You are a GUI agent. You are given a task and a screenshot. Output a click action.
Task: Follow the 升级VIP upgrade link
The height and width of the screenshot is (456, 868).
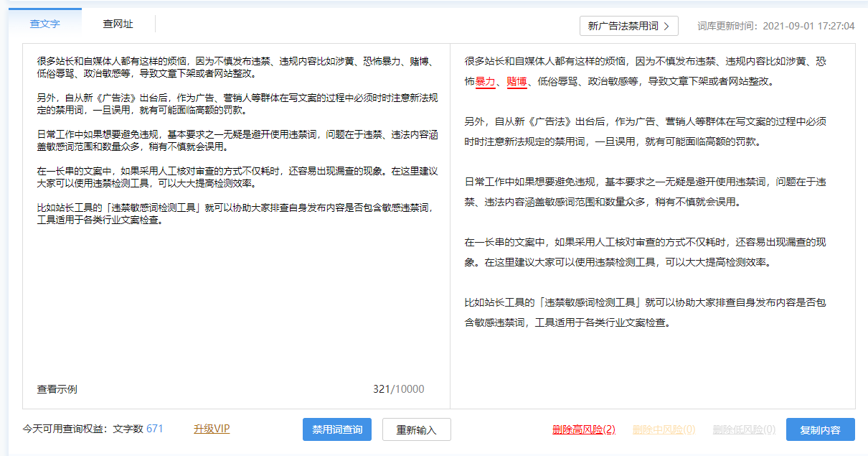pyautogui.click(x=212, y=429)
